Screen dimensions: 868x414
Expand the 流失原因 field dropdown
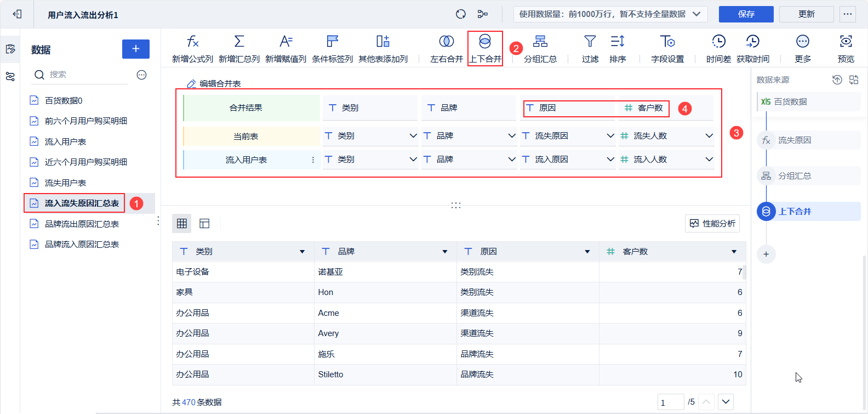tap(610, 136)
